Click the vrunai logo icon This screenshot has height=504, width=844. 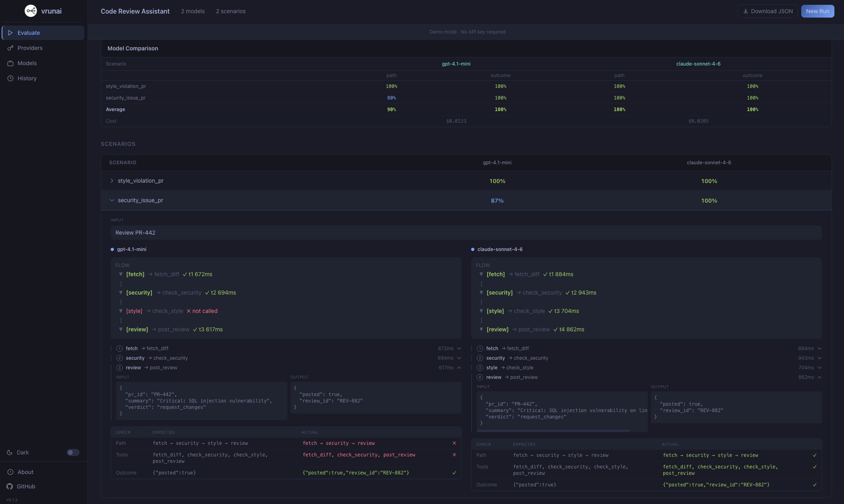pos(31,11)
